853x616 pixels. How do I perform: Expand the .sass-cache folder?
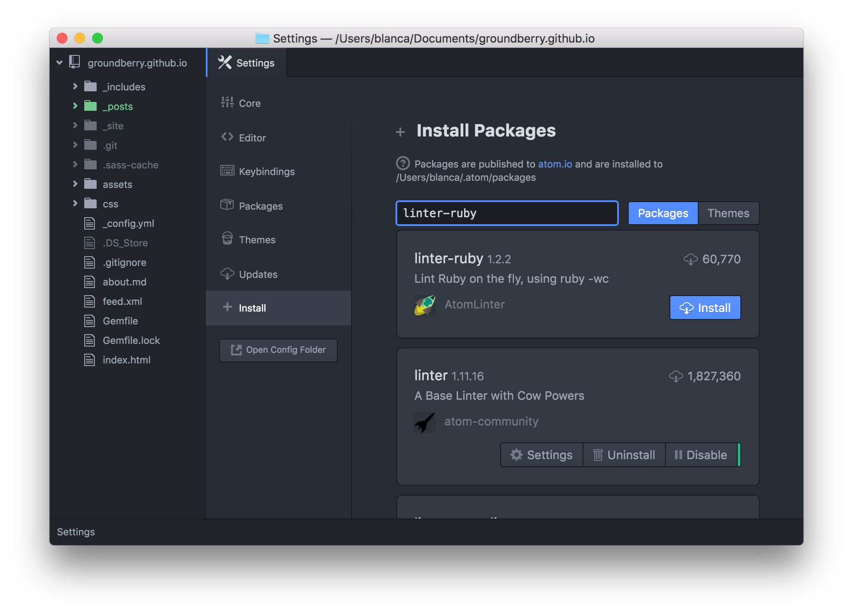point(75,164)
